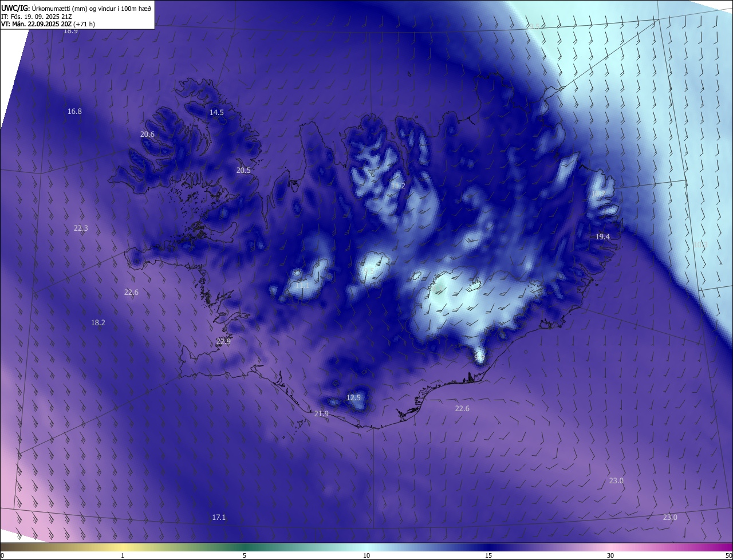Click the 22.6 value off the southeast coast

coord(462,409)
